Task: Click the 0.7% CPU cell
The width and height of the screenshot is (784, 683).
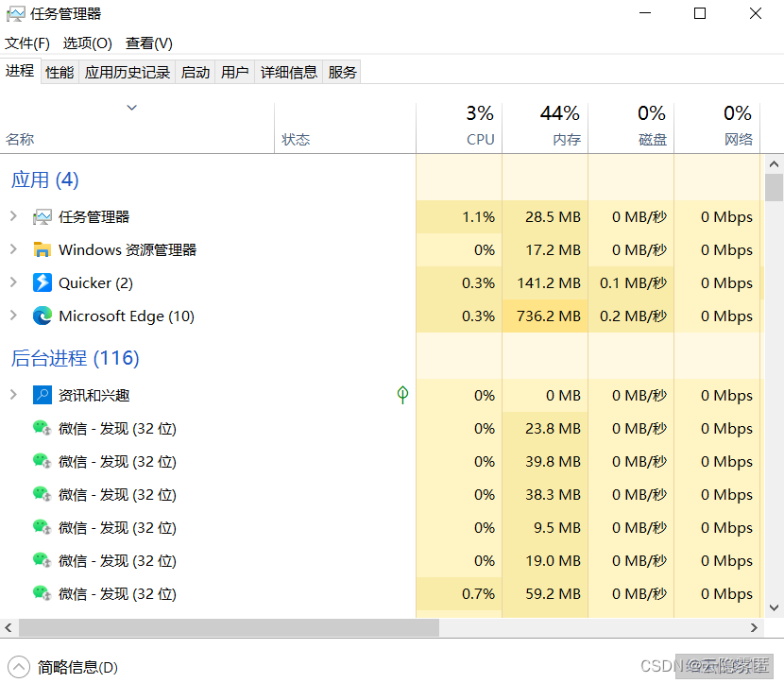Action: click(459, 594)
